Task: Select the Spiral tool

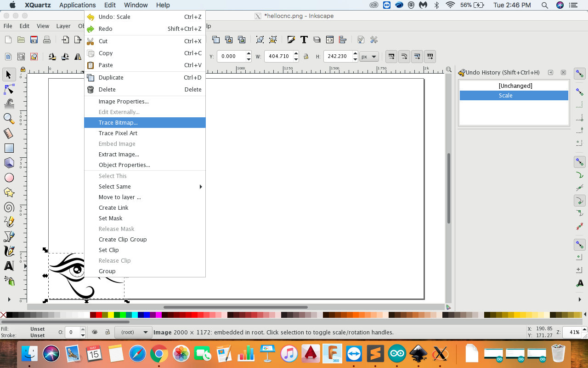Action: click(9, 207)
